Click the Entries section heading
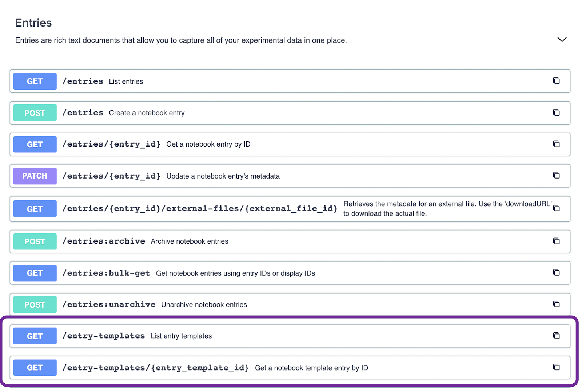The width and height of the screenshot is (582, 392). click(33, 23)
